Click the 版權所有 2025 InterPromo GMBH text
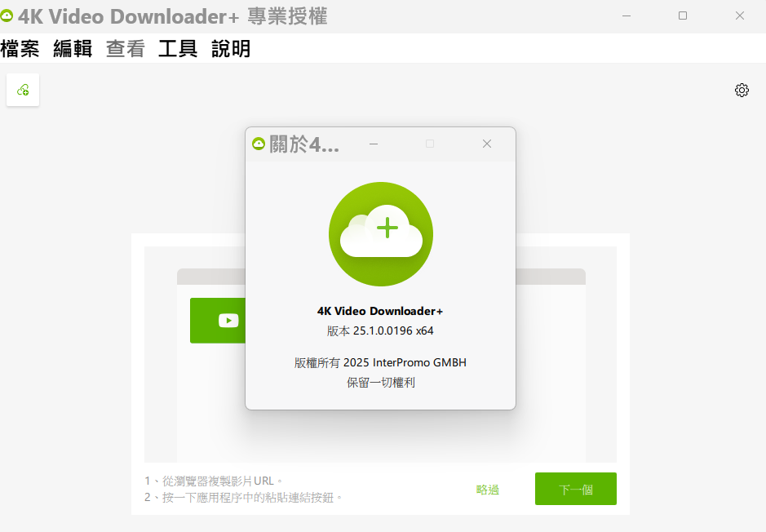Image resolution: width=766 pixels, height=532 pixels. (x=380, y=362)
